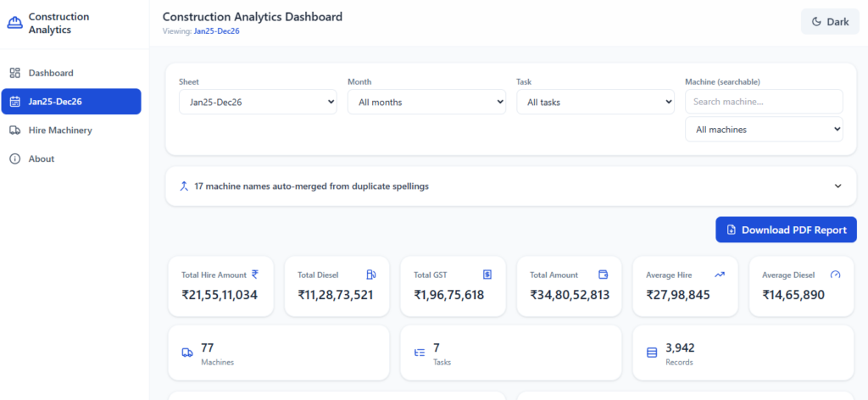Click the Construction Analytics sidebar title

[x=58, y=23]
